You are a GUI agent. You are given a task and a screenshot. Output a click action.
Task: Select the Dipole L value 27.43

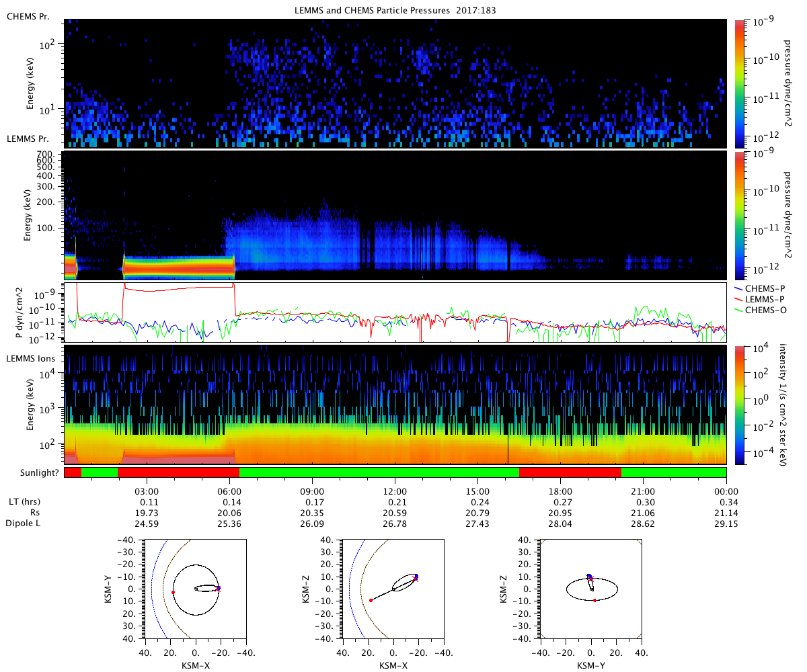tap(477, 523)
